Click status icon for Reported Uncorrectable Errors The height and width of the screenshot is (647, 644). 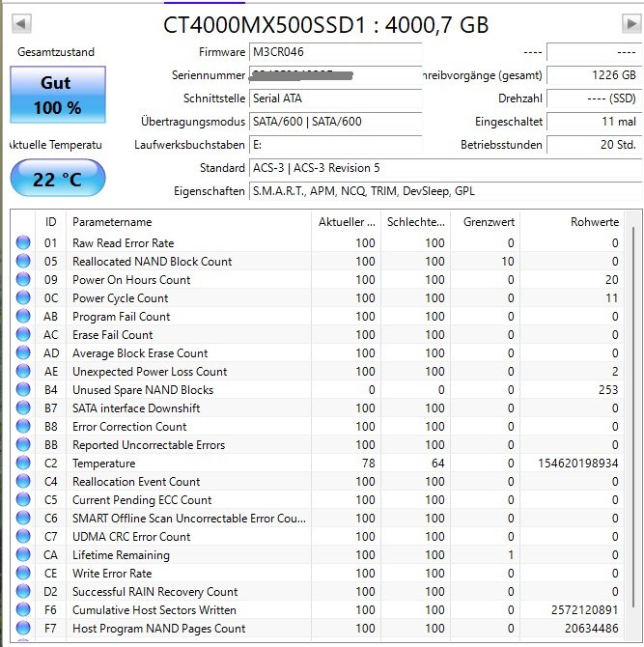23,444
